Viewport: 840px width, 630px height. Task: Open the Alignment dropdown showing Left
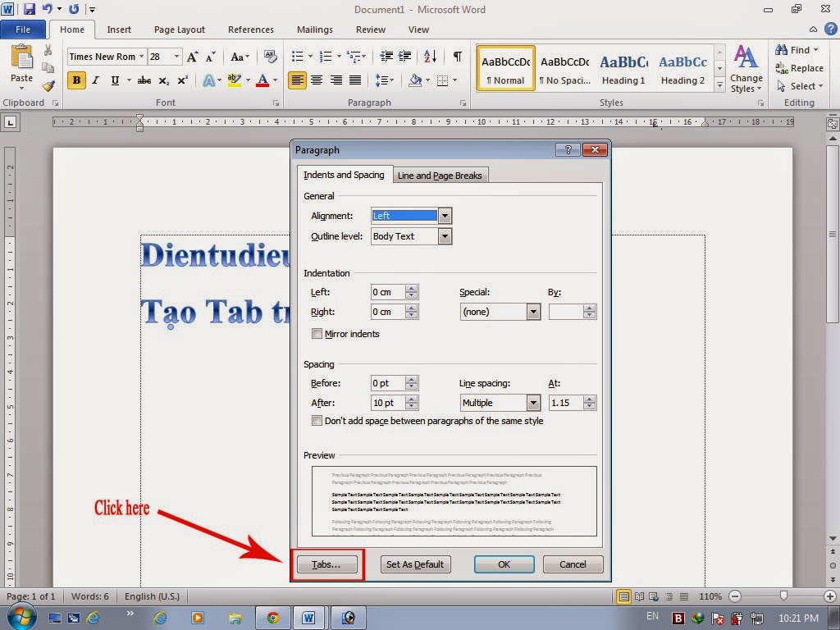coord(444,215)
